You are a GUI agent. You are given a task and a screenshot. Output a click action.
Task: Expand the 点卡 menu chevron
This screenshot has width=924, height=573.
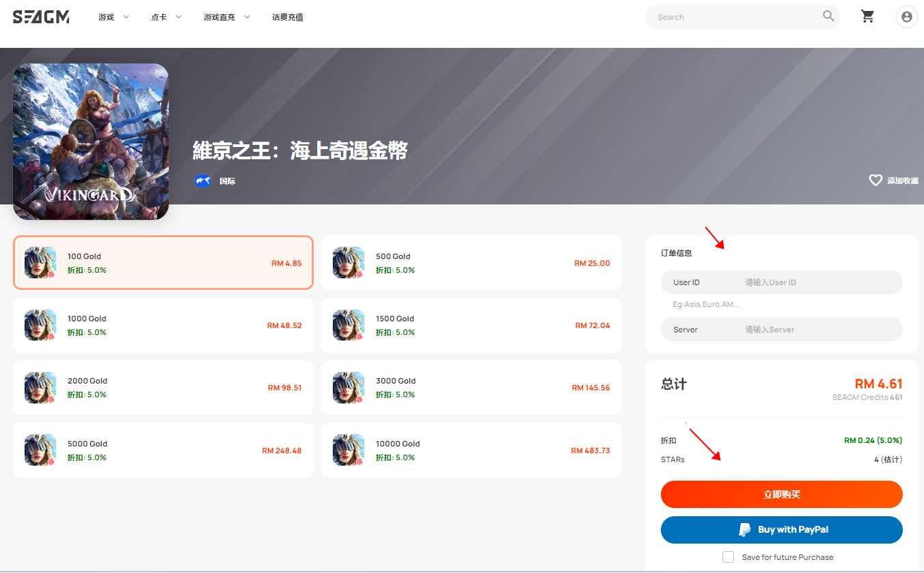pyautogui.click(x=178, y=17)
